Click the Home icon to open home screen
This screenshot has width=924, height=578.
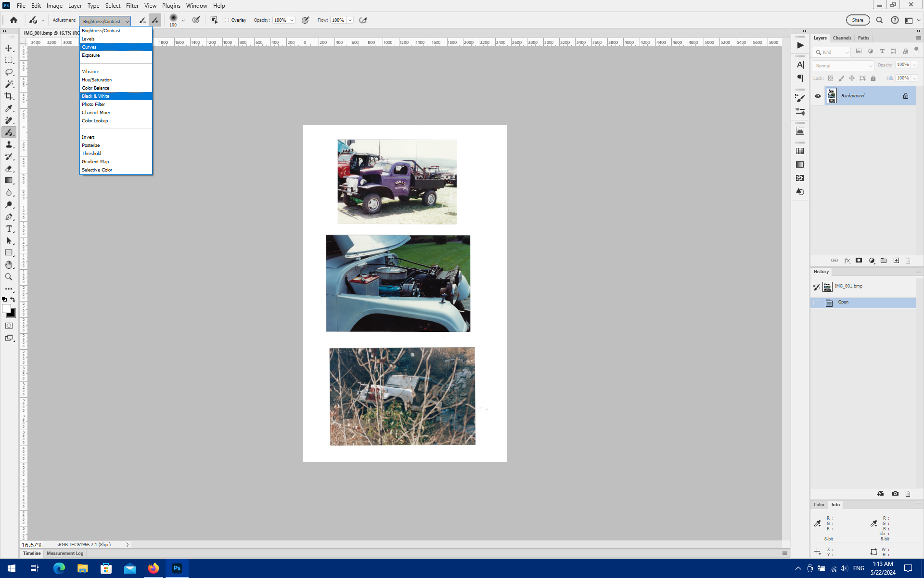pos(13,20)
